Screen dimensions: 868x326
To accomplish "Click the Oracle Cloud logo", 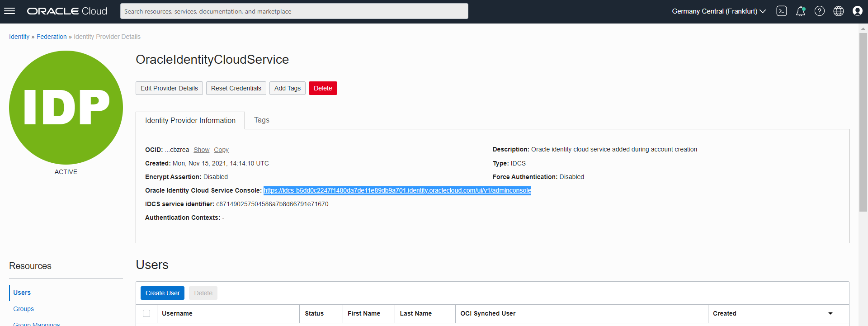I will (67, 11).
